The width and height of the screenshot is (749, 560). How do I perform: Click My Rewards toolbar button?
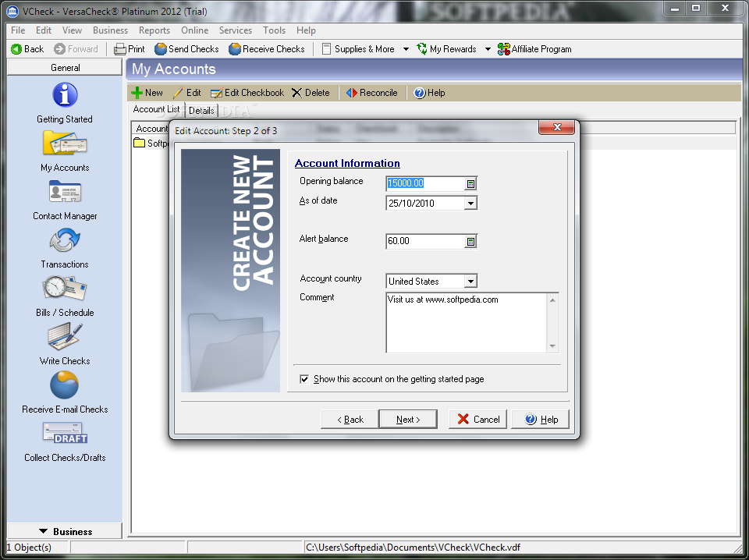[x=446, y=48]
